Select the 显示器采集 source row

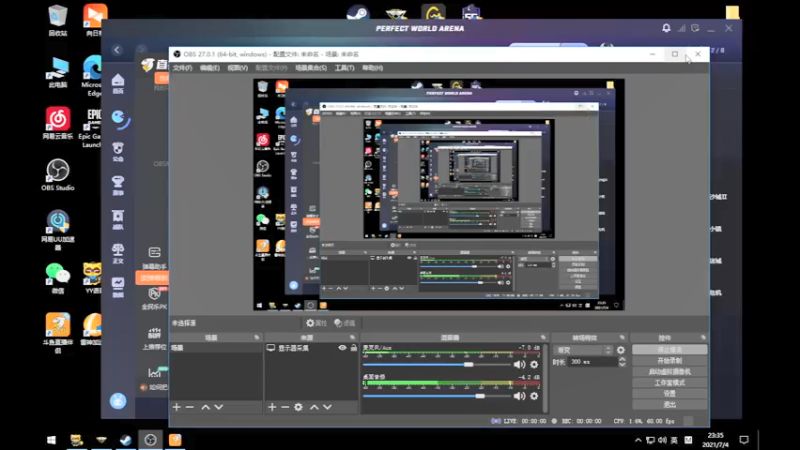tap(311, 347)
